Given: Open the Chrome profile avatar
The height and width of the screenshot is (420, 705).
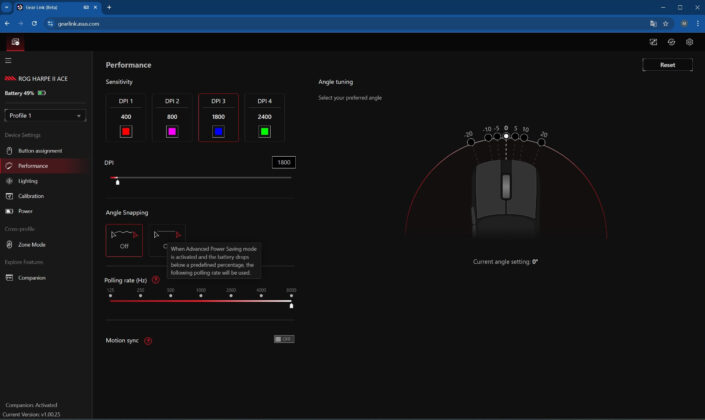Looking at the screenshot, I should [684, 23].
